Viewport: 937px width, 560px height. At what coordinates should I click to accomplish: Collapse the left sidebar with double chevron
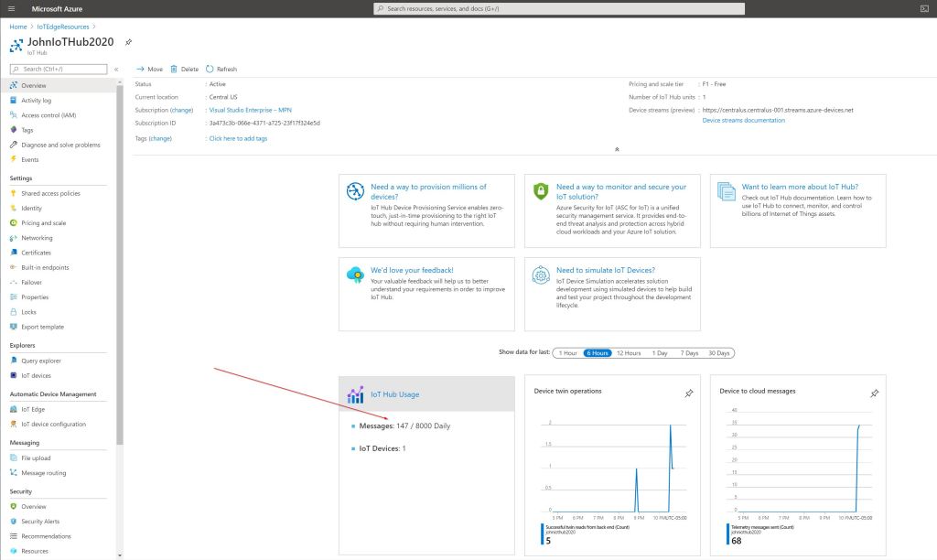116,69
